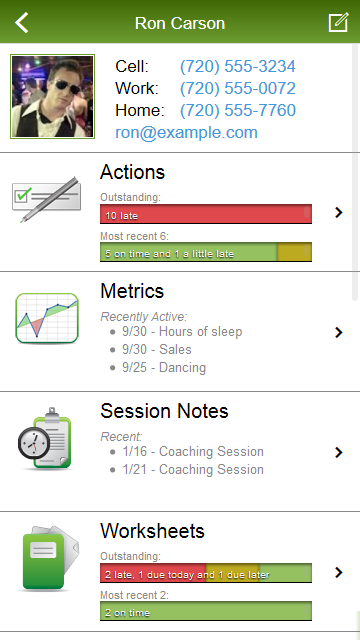Click the Actions checklist pen icon
This screenshot has width=360, height=640.
47,200
